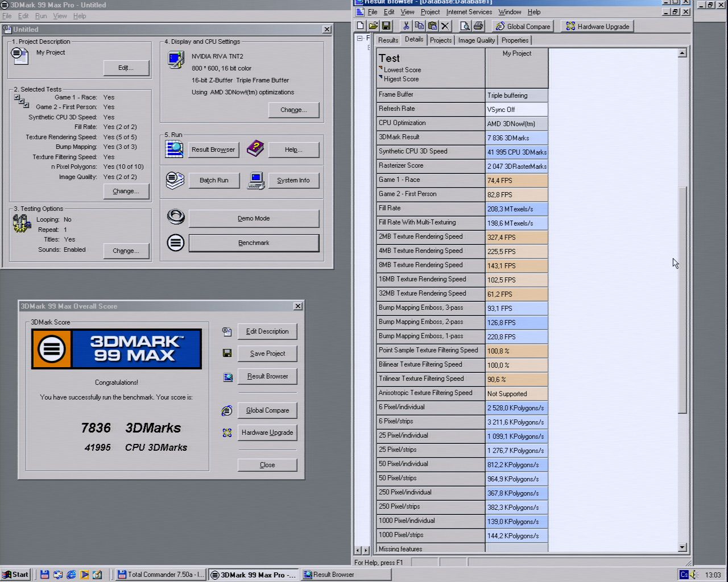Click Change button under Testing Options
This screenshot has width=728, height=582.
[126, 251]
